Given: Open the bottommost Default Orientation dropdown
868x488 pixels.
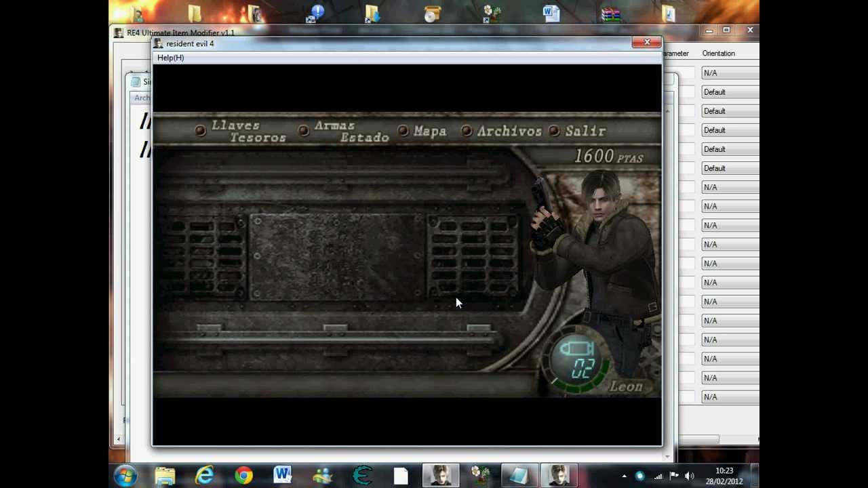Looking at the screenshot, I should pyautogui.click(x=730, y=168).
